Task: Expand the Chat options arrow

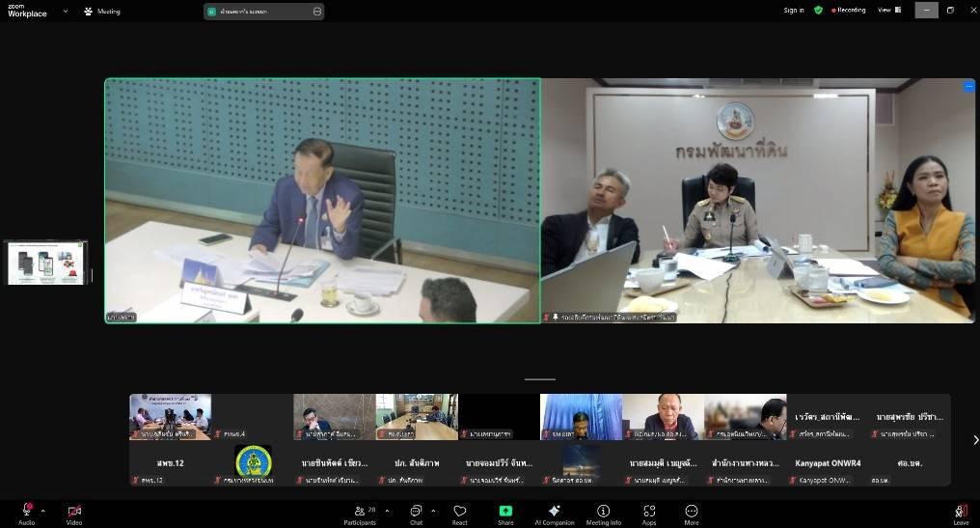Action: point(433,511)
